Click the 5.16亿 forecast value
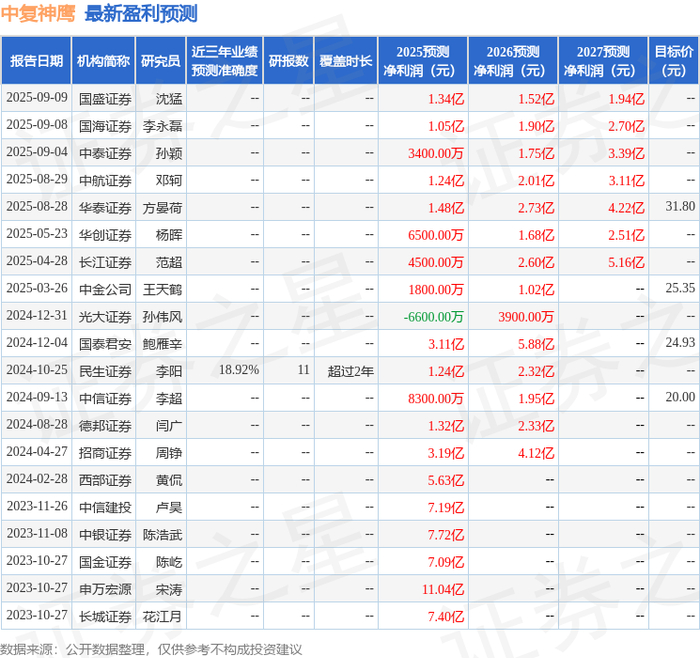The height and width of the screenshot is (658, 700). point(626,262)
